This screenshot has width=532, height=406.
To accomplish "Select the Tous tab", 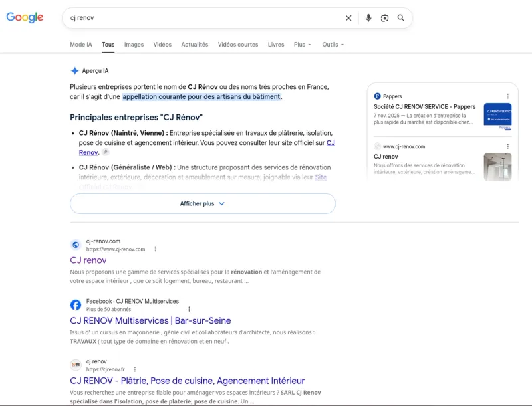I will click(x=108, y=45).
